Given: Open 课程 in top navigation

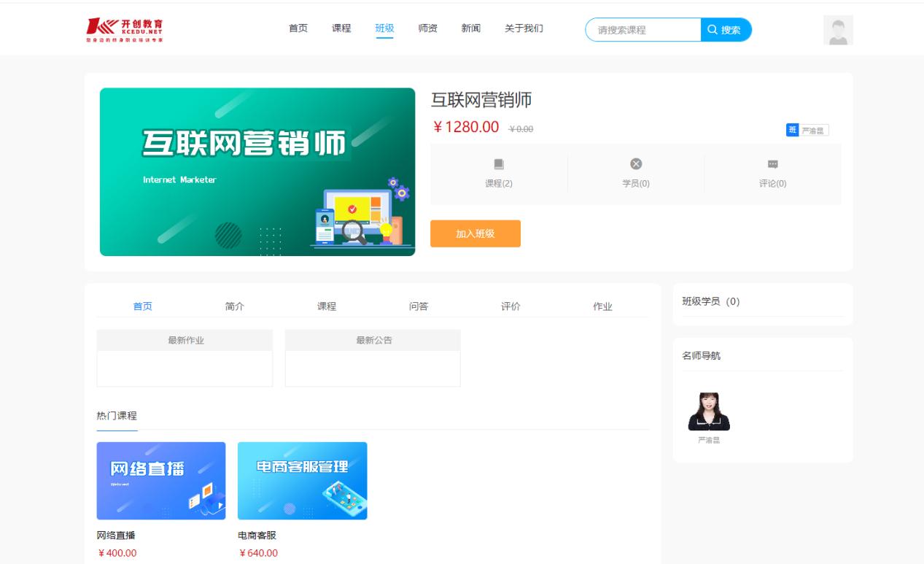Looking at the screenshot, I should tap(341, 28).
